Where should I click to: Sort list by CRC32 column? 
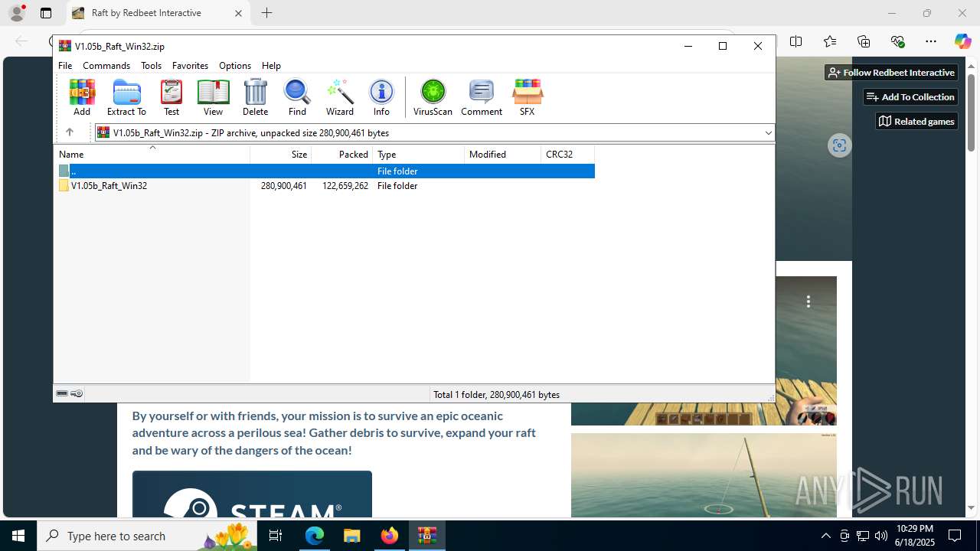click(x=568, y=155)
